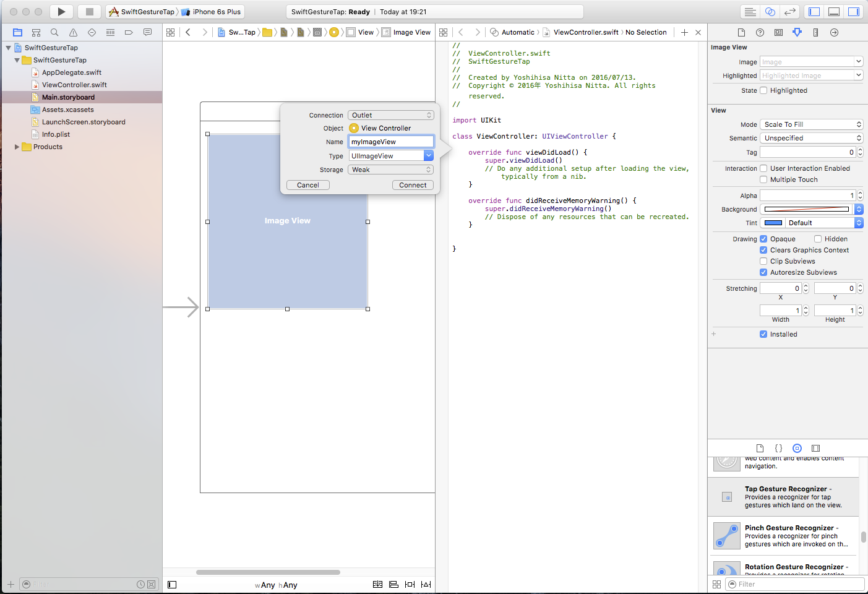Show the Object library icon
The height and width of the screenshot is (594, 868).
pos(797,448)
